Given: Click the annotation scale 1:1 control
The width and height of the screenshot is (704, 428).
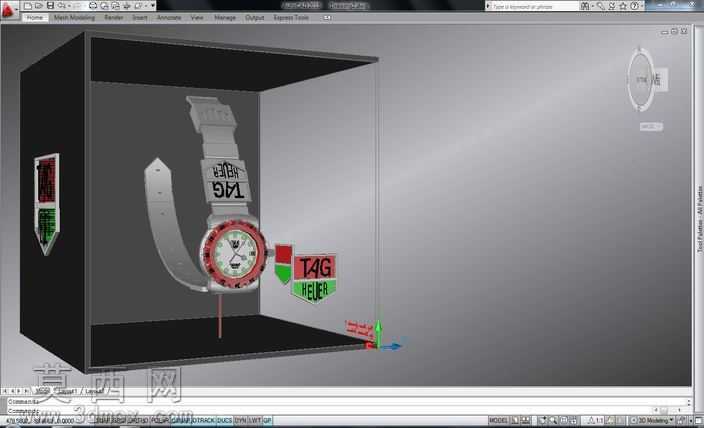Looking at the screenshot, I should pyautogui.click(x=596, y=421).
